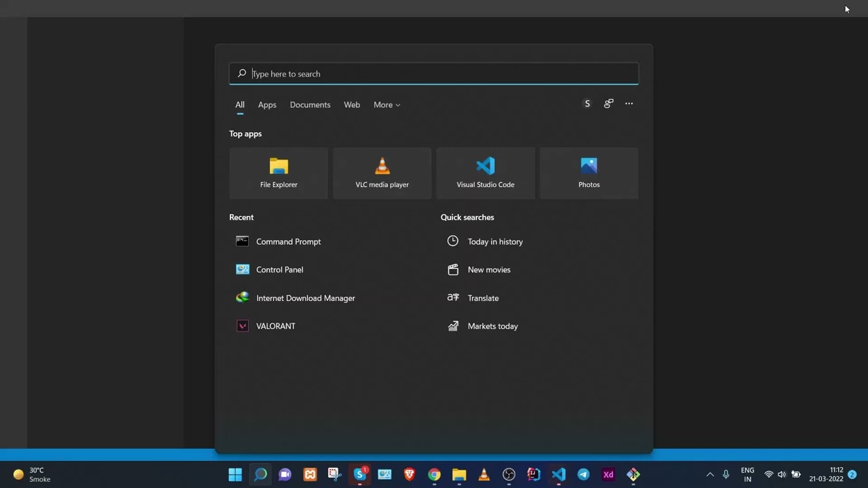
Task: Focus the Type here to search field
Action: pos(434,74)
